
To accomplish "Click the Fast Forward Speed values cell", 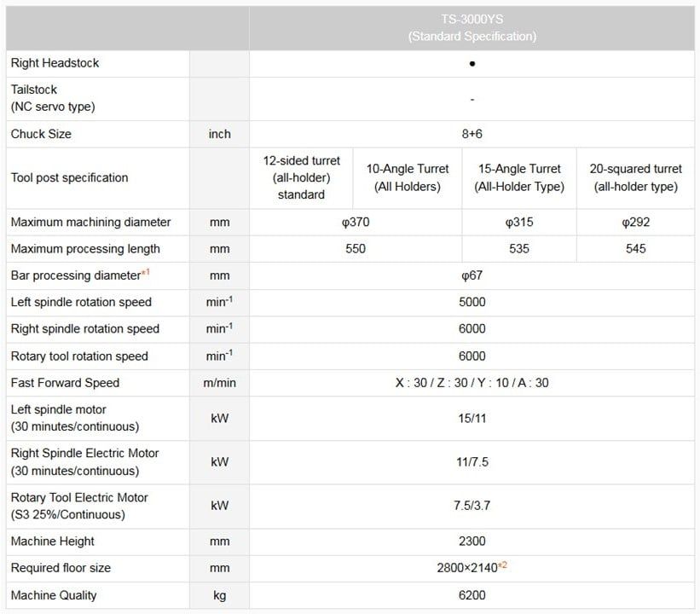I will click(x=471, y=383).
